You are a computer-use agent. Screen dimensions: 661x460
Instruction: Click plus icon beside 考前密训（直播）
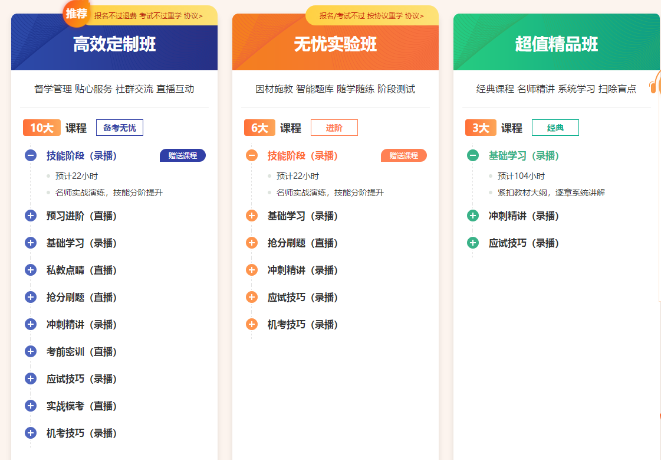(30, 351)
